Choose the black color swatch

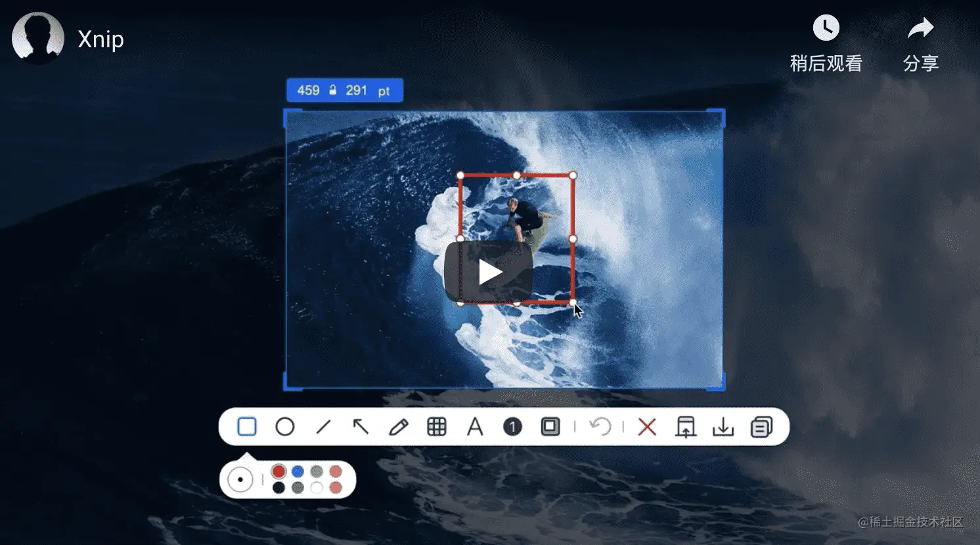pyautogui.click(x=279, y=487)
